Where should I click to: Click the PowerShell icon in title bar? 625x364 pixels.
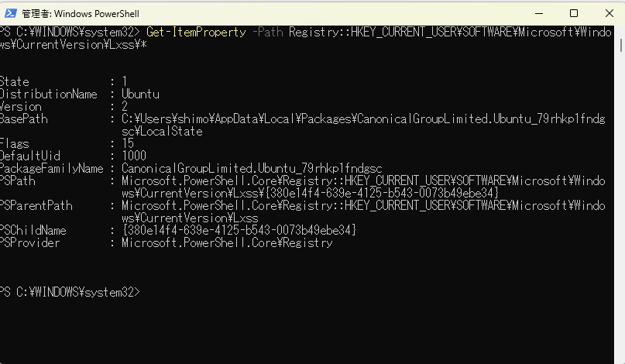10,13
